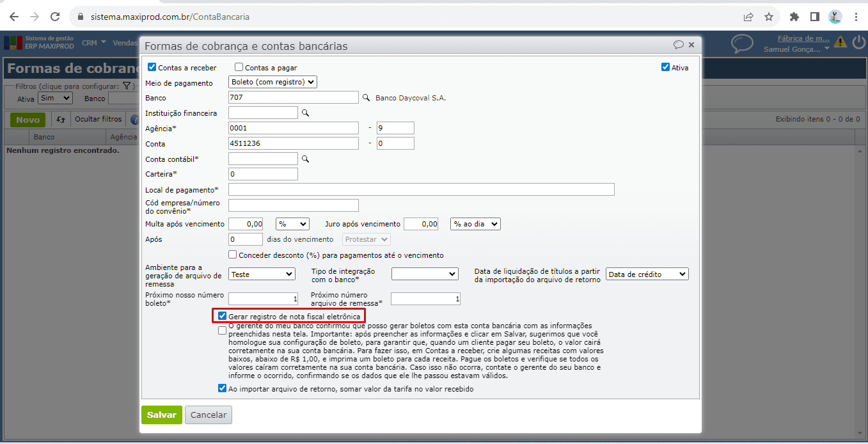Image resolution: width=868 pixels, height=444 pixels.
Task: Open the chat speech bubble in header
Action: coord(742,44)
